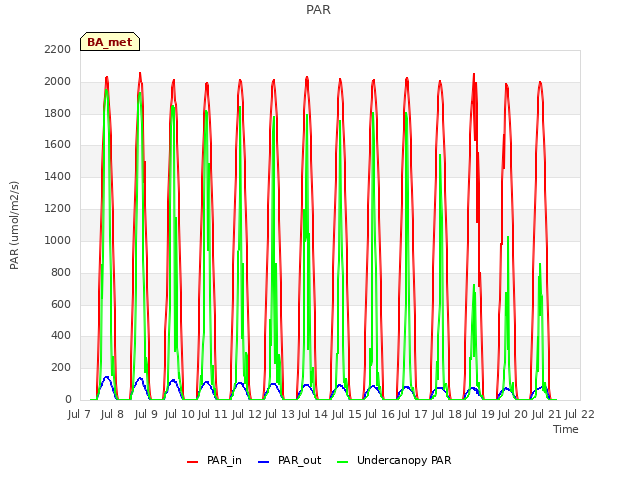This screenshot has width=640, height=480.
Task: Toggle the PAR_in legend entry
Action: click(x=214, y=460)
